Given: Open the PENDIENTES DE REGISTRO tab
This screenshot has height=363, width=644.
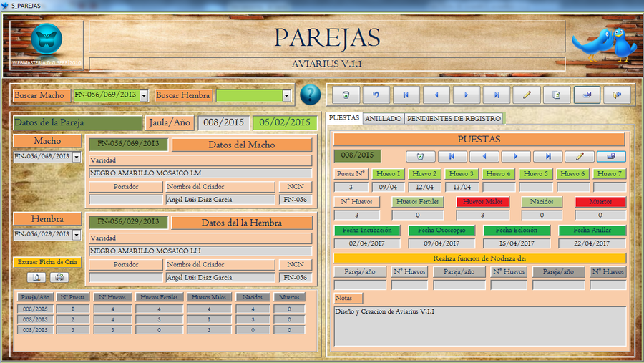Looking at the screenshot, I should click(x=454, y=118).
